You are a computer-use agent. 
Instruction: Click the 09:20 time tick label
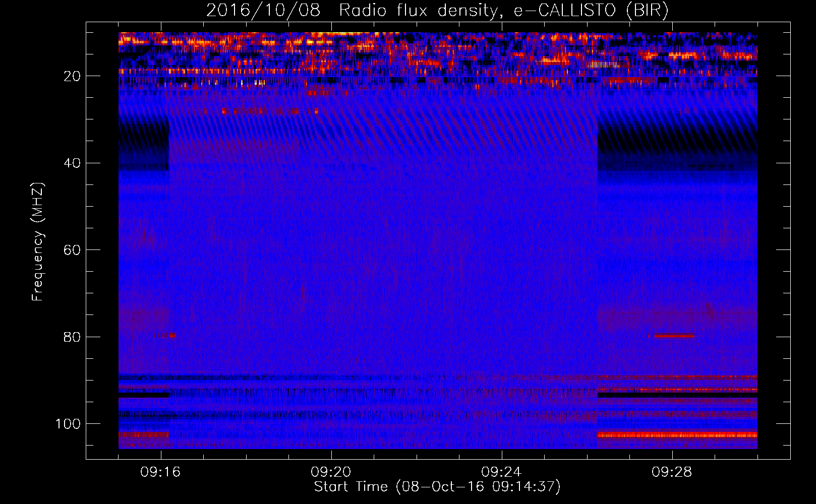(x=331, y=472)
